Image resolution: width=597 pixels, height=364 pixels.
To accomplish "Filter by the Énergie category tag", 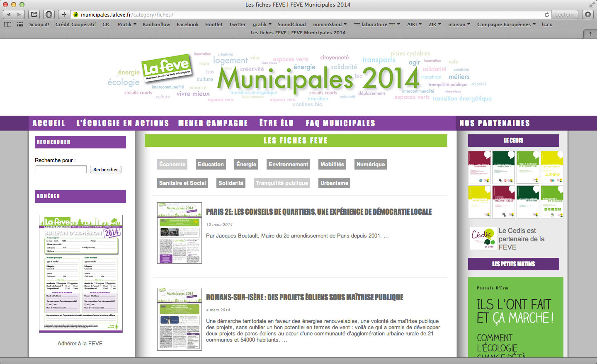I will click(246, 165).
